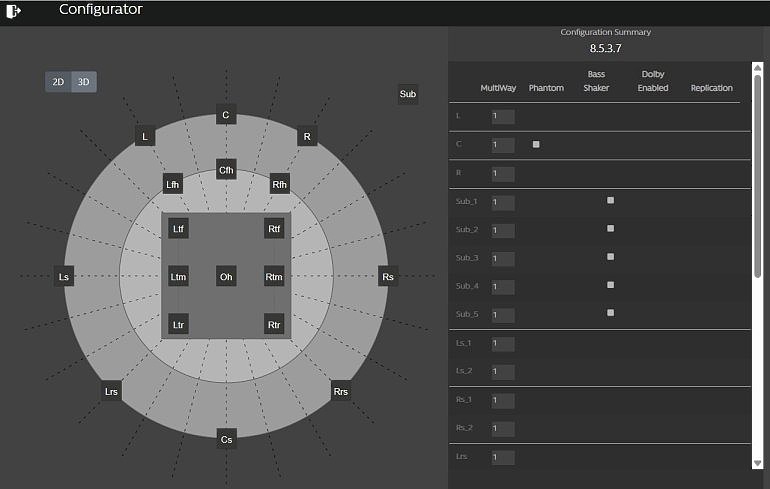Image resolution: width=770 pixels, height=489 pixels.
Task: Check the Bass Shaker box for Sub_4
Action: click(x=610, y=285)
